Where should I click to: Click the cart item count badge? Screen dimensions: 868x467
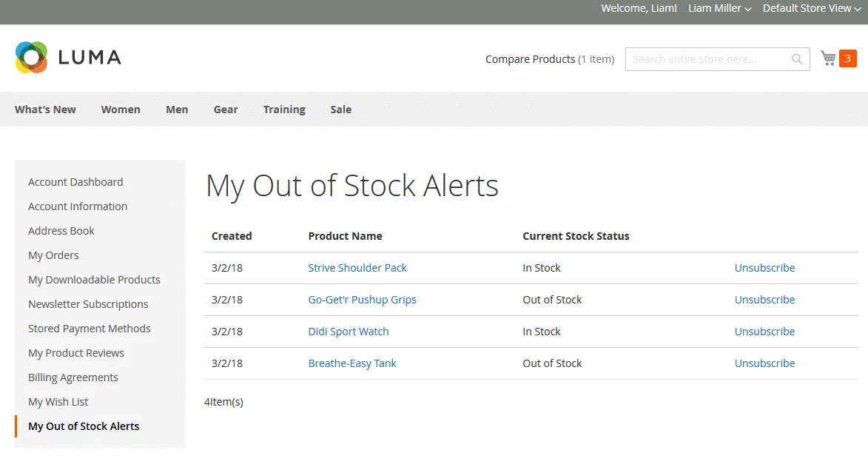click(x=847, y=58)
